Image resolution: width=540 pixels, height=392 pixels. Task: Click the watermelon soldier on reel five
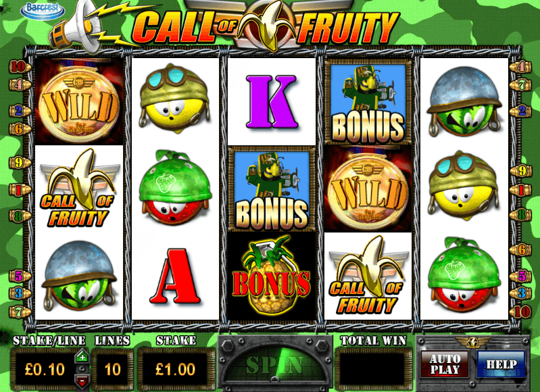pyautogui.click(x=464, y=101)
